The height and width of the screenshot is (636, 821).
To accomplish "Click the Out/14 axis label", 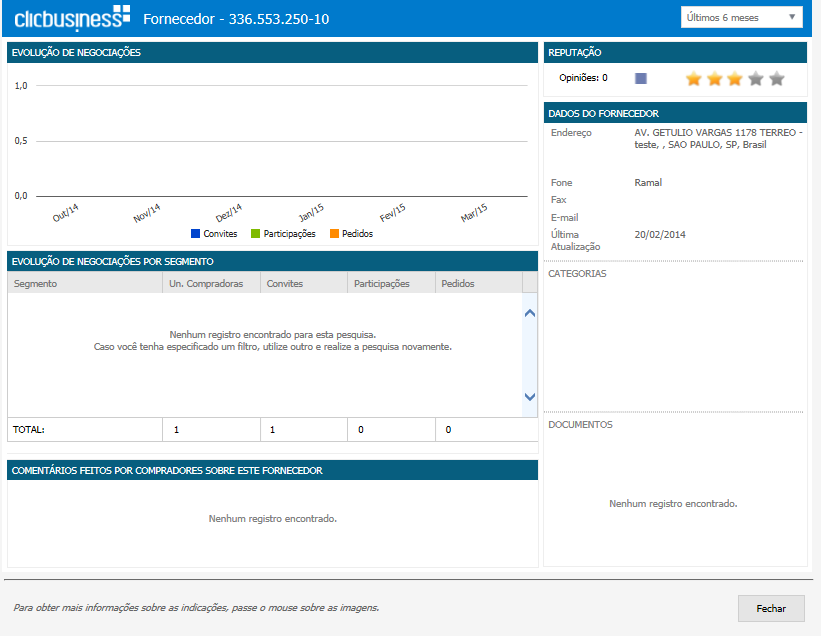I will 65,213.
